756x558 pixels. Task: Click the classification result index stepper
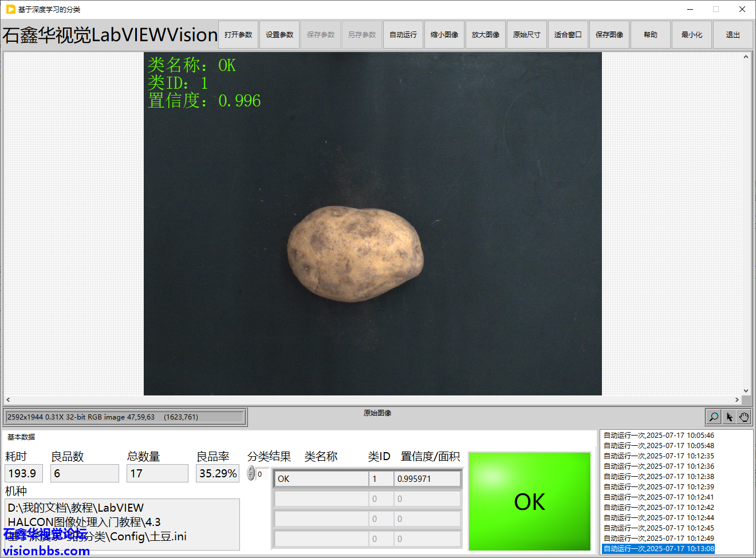(x=251, y=473)
